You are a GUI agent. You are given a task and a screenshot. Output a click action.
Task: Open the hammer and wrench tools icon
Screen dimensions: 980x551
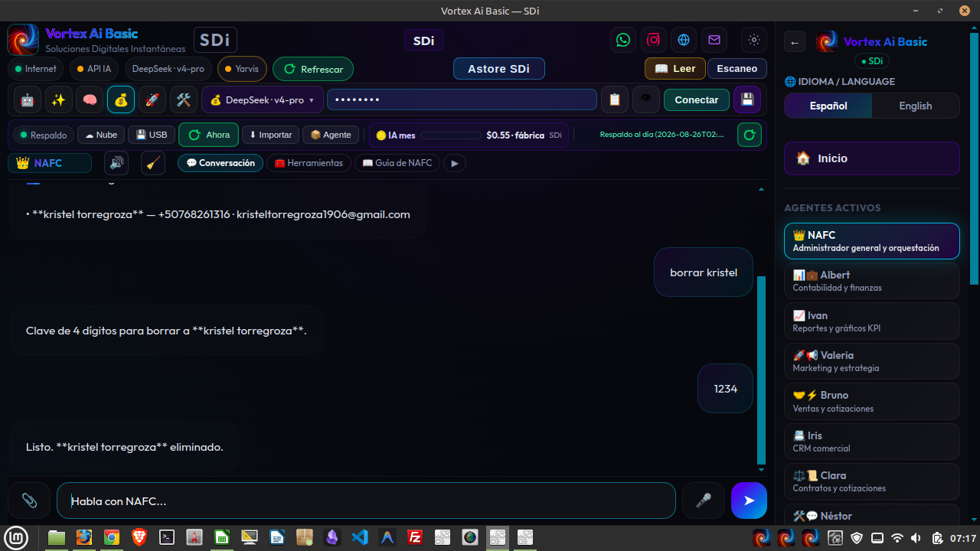183,99
